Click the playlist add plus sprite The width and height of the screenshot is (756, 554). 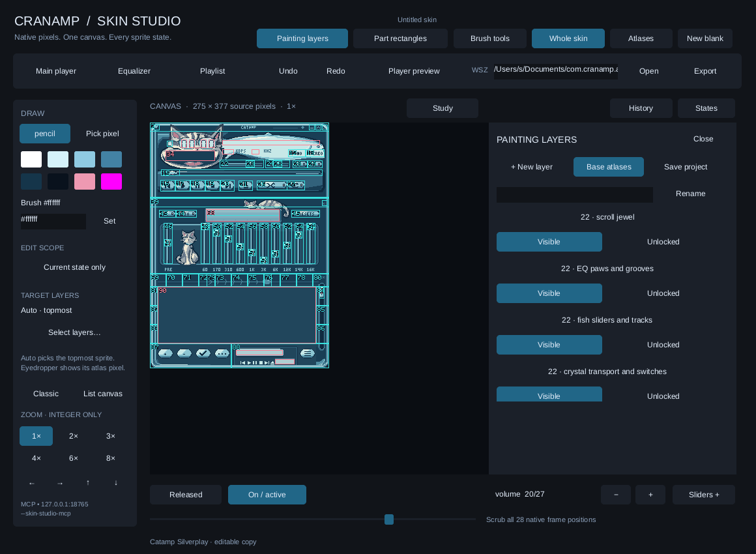[166, 353]
